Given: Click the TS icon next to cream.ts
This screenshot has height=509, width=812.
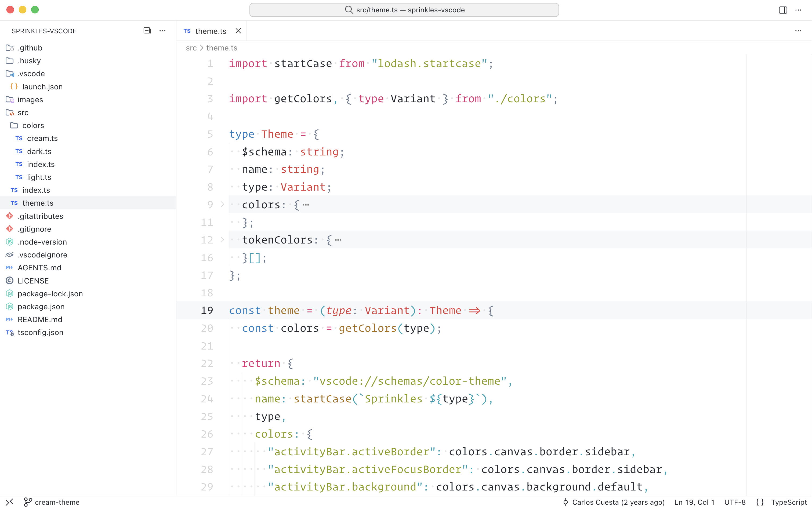Looking at the screenshot, I should [19, 138].
